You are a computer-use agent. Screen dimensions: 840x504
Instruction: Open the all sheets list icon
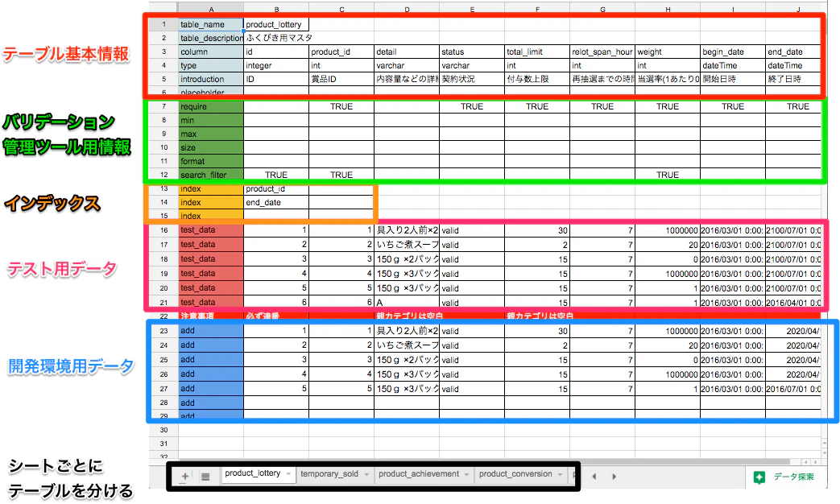click(205, 476)
